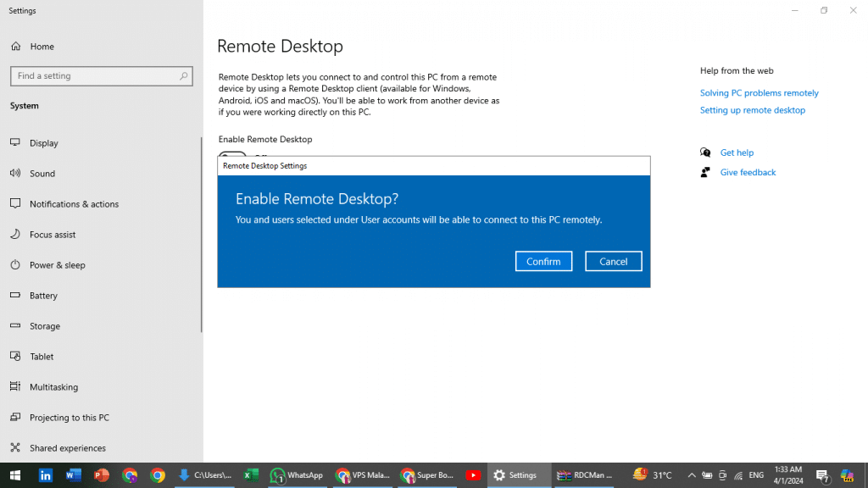Open WhatsApp from the taskbar
The image size is (868, 488).
click(x=297, y=475)
